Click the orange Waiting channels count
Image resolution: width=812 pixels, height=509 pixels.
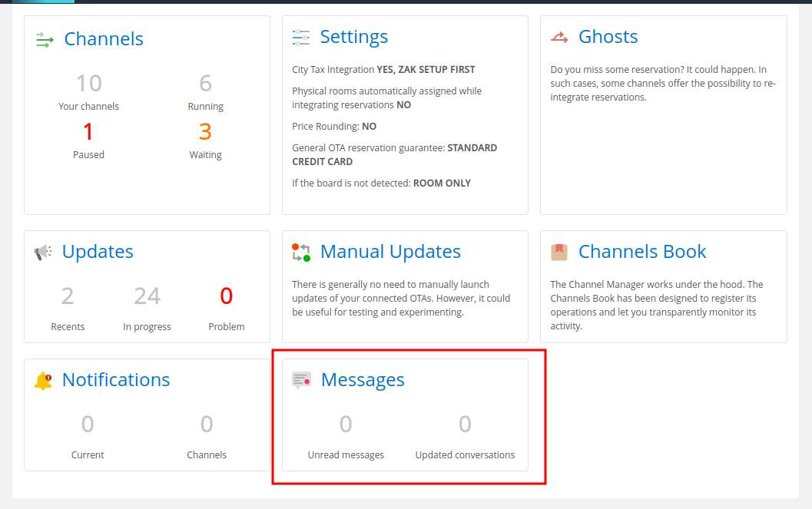pos(205,132)
